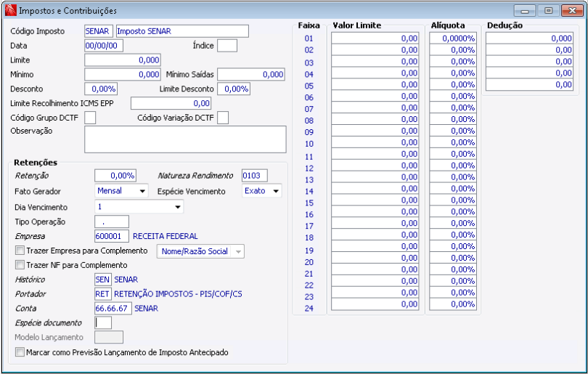Viewport: 588px width, 374px height.
Task: Click the Alíquota field for Faixa 24
Action: tap(453, 304)
